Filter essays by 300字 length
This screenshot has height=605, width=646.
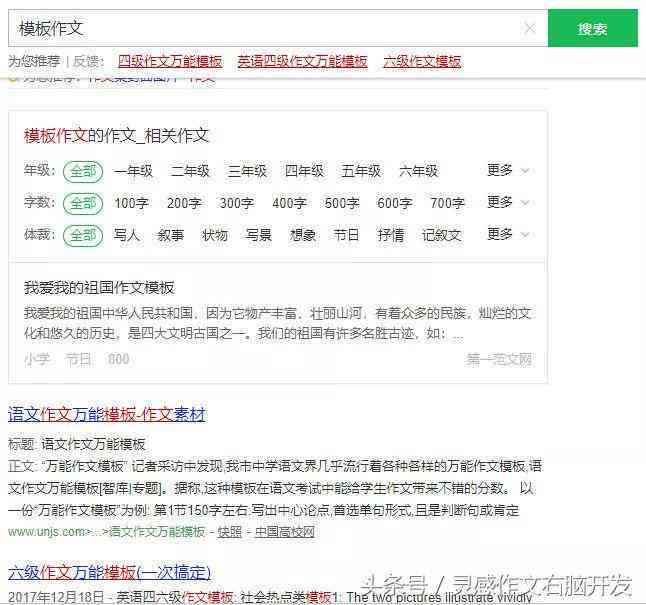236,203
